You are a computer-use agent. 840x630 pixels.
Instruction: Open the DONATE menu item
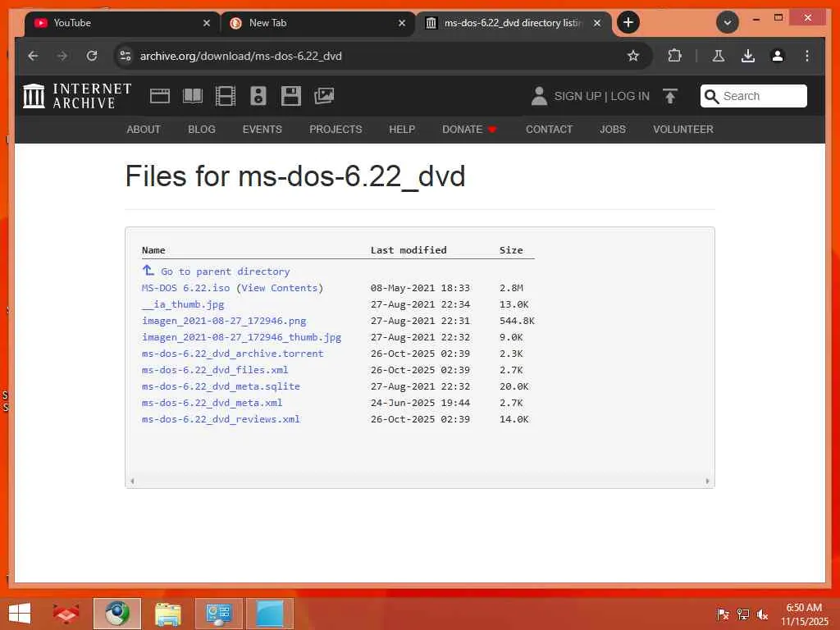[x=469, y=130]
